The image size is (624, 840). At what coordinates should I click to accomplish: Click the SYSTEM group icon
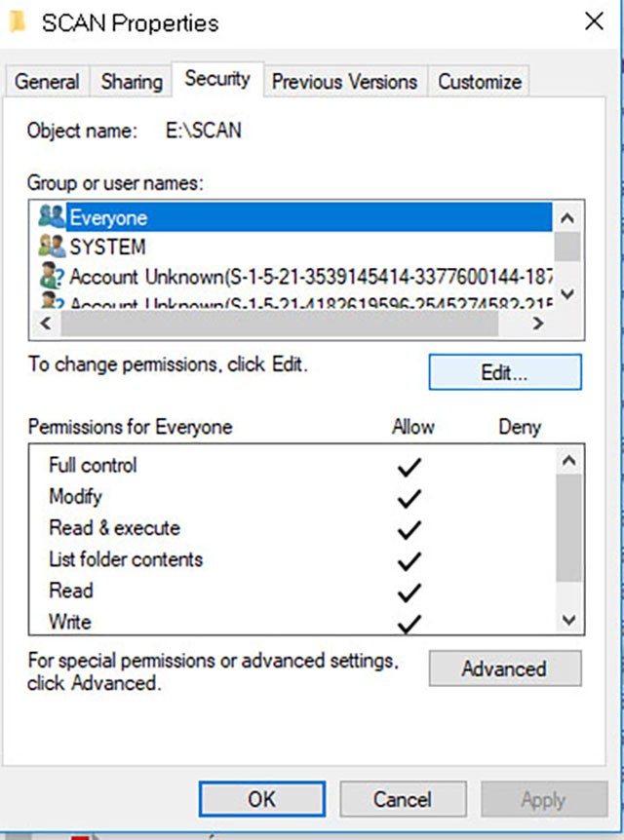52,246
